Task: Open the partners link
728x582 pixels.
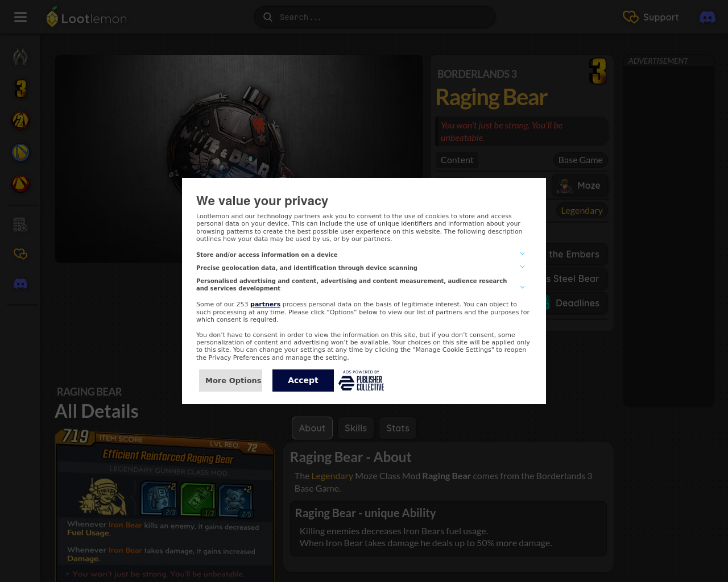Action: click(x=265, y=304)
